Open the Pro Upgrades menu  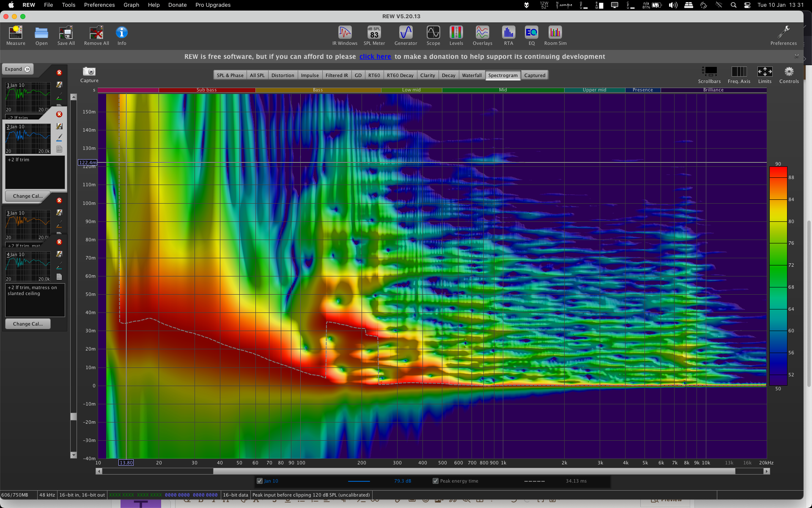213,5
